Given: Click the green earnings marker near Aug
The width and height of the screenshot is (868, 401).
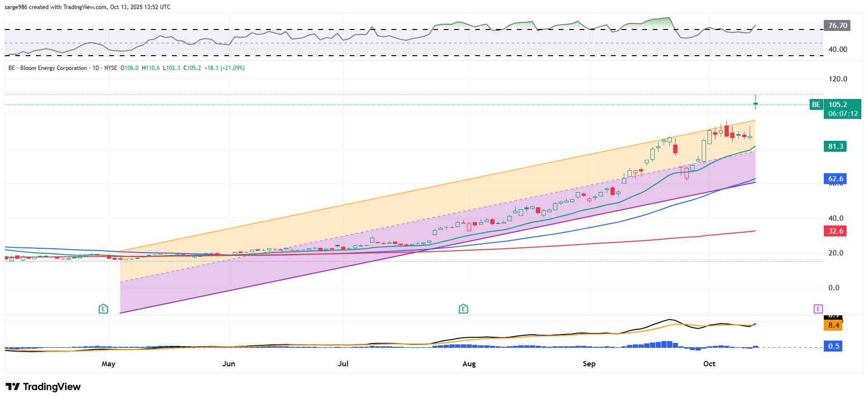Looking at the screenshot, I should point(463,309).
